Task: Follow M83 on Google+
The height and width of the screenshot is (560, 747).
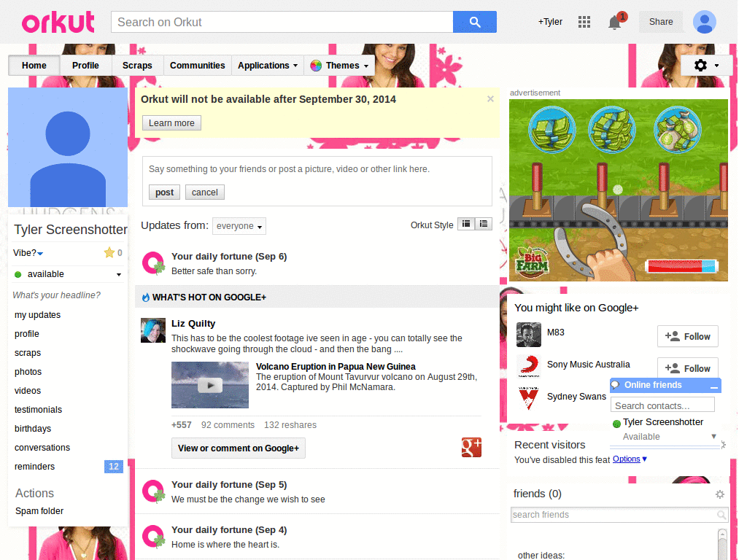Action: (x=687, y=336)
